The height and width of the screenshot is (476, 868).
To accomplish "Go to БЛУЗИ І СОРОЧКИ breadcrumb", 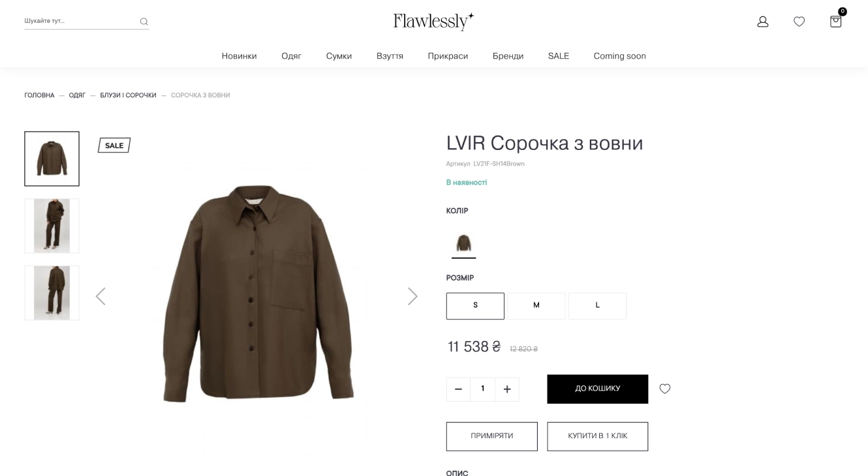I will (128, 95).
